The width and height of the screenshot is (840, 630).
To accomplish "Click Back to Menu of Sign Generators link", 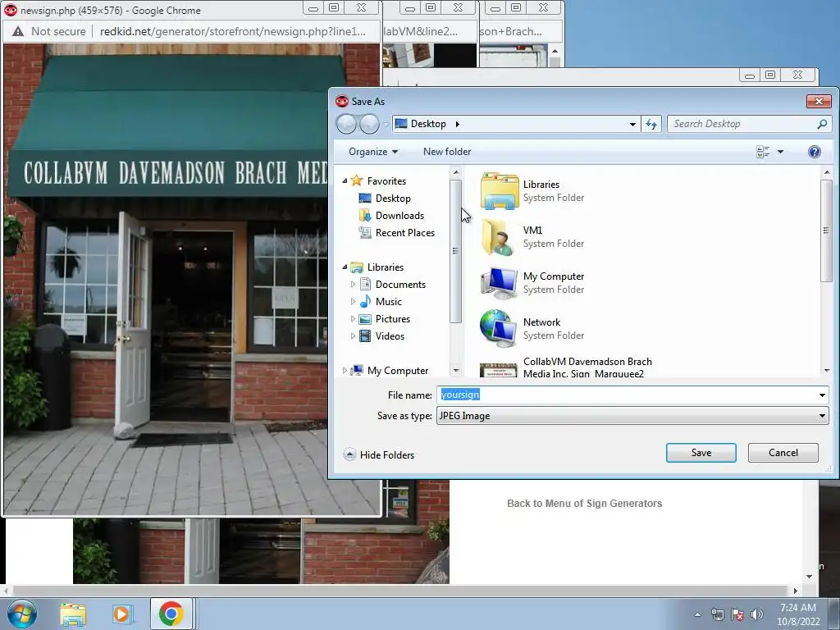I will [584, 504].
